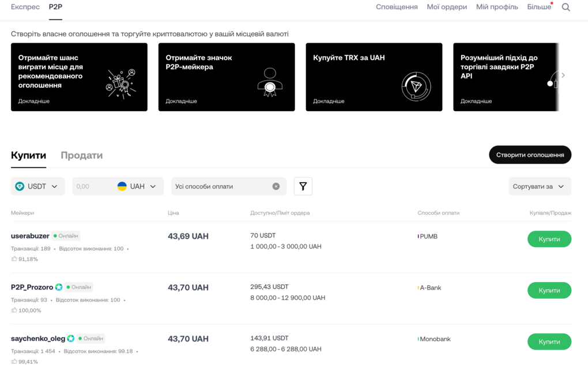Click the verified badge next to P2P_Prozoro
This screenshot has height=365, width=588.
pyautogui.click(x=59, y=287)
